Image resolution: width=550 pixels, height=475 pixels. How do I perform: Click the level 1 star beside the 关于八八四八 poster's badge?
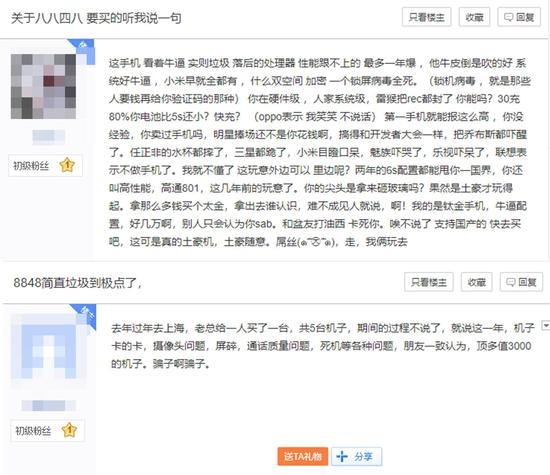pyautogui.click(x=67, y=165)
